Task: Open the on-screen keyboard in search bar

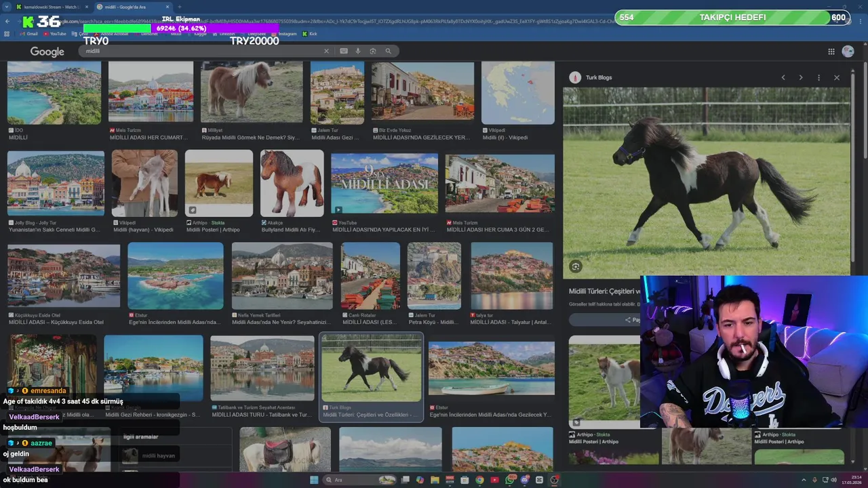Action: pos(344,51)
